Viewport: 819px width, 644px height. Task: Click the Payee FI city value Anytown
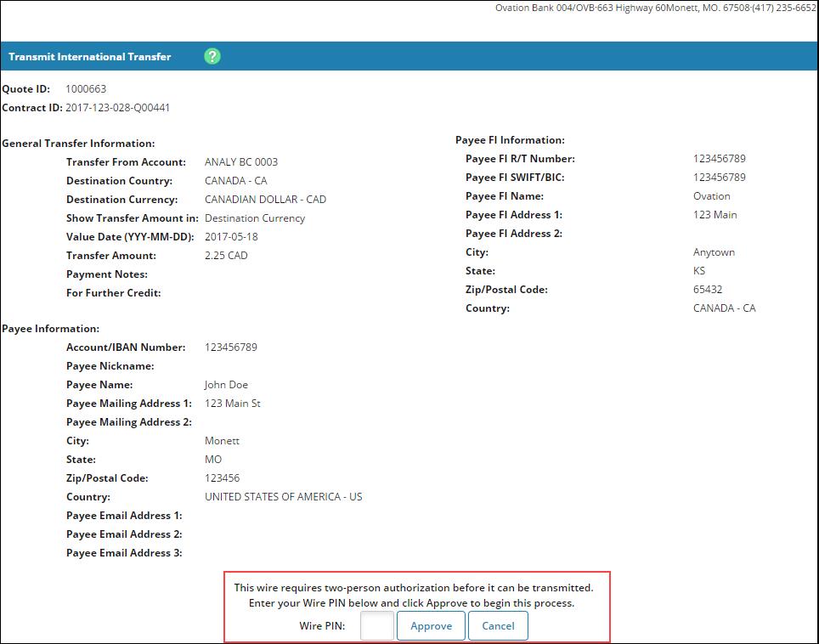[x=714, y=252]
